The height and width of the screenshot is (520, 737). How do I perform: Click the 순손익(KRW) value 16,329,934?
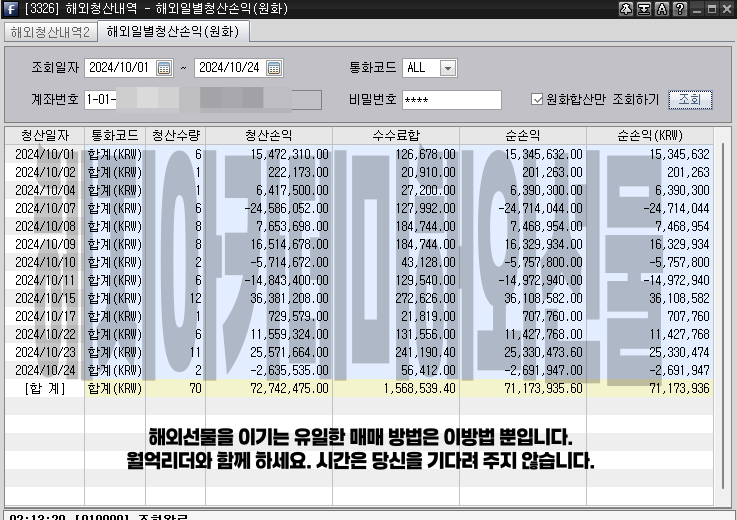[x=679, y=244]
